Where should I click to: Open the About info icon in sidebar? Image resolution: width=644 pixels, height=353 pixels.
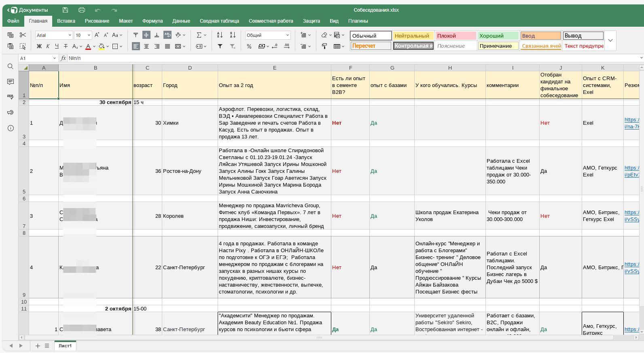11,128
